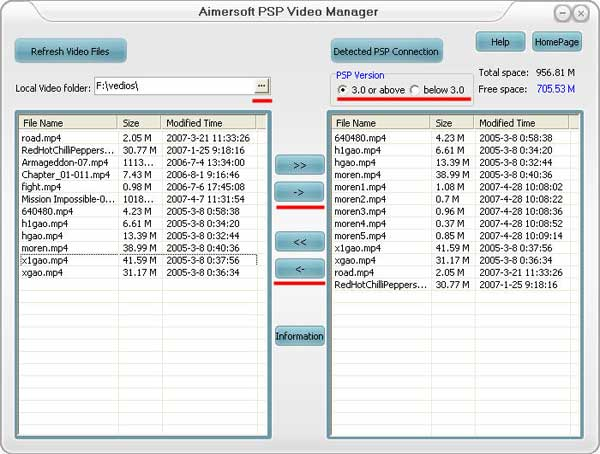Select moren5.mp4 in the PSP list
Screen dimensions: 600x454
point(452,236)
